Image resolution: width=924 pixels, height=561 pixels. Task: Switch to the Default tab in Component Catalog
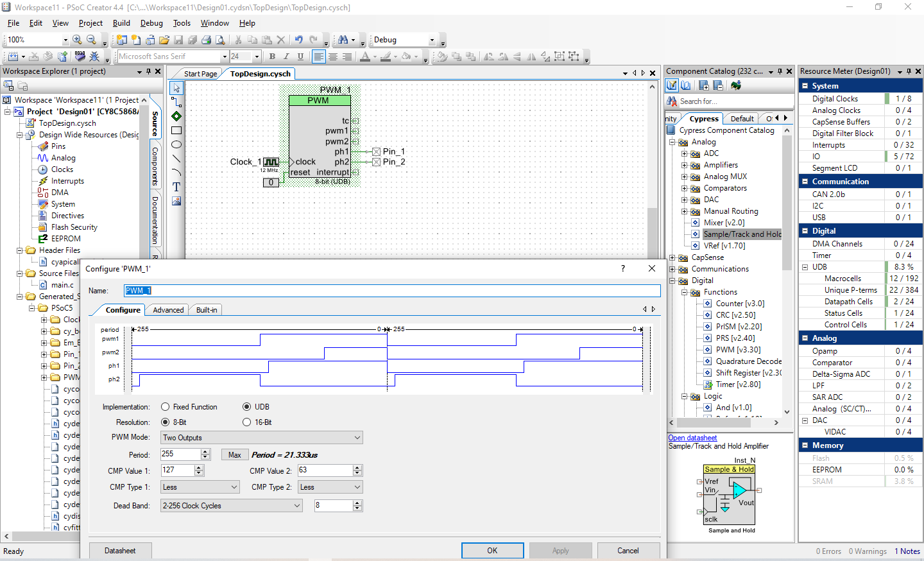point(742,119)
